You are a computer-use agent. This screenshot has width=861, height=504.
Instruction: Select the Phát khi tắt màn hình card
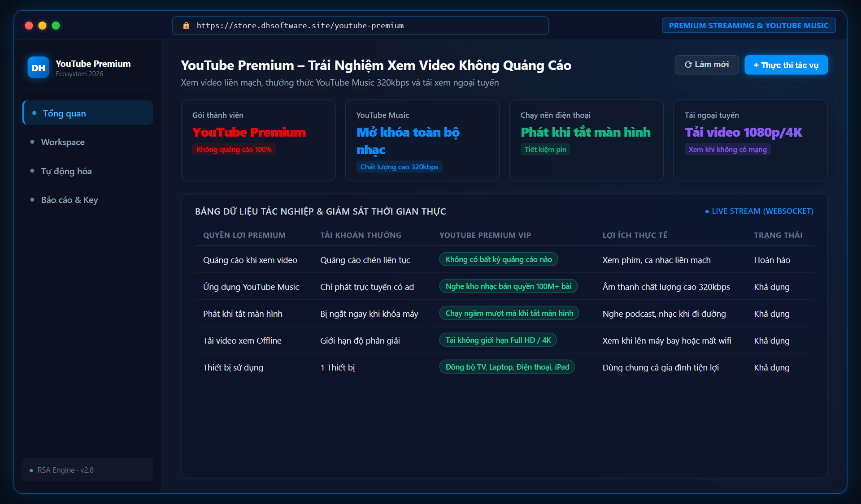587,140
